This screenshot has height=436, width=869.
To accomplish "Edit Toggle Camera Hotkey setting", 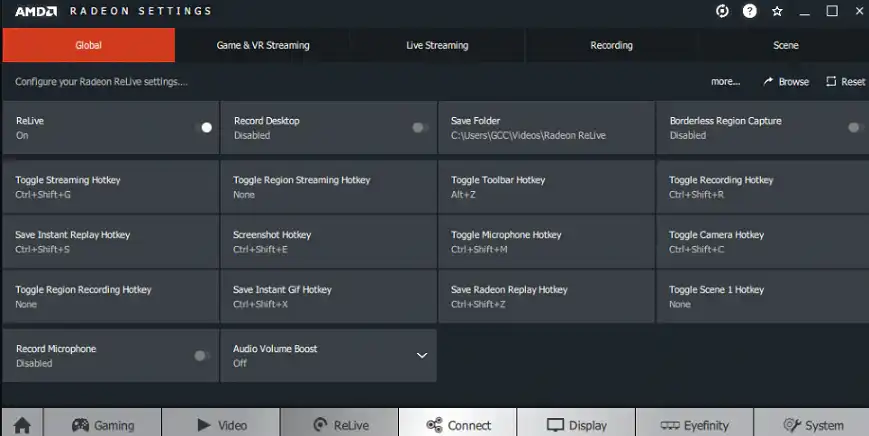I will click(x=763, y=242).
